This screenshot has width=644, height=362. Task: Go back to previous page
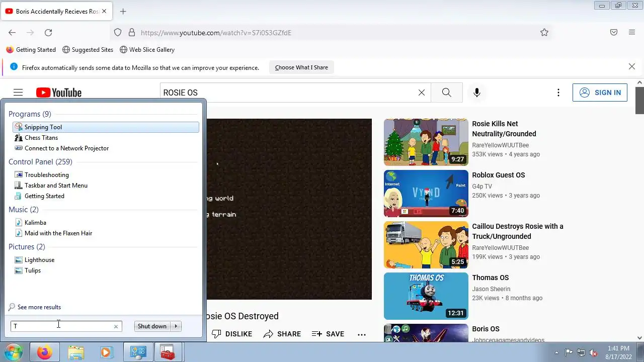pyautogui.click(x=12, y=33)
